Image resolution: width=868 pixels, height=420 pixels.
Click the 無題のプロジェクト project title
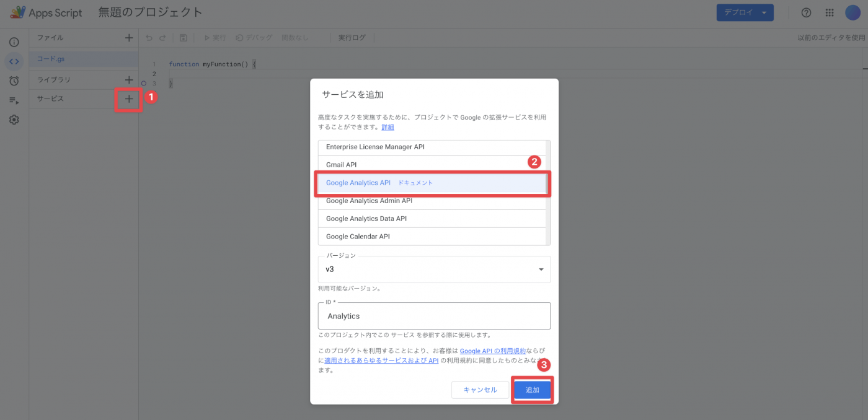click(x=151, y=12)
